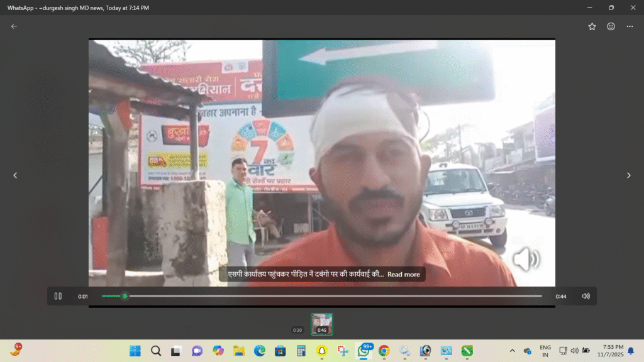This screenshot has height=362, width=644.
Task: Open Snapchat from the taskbar
Action: click(x=321, y=351)
